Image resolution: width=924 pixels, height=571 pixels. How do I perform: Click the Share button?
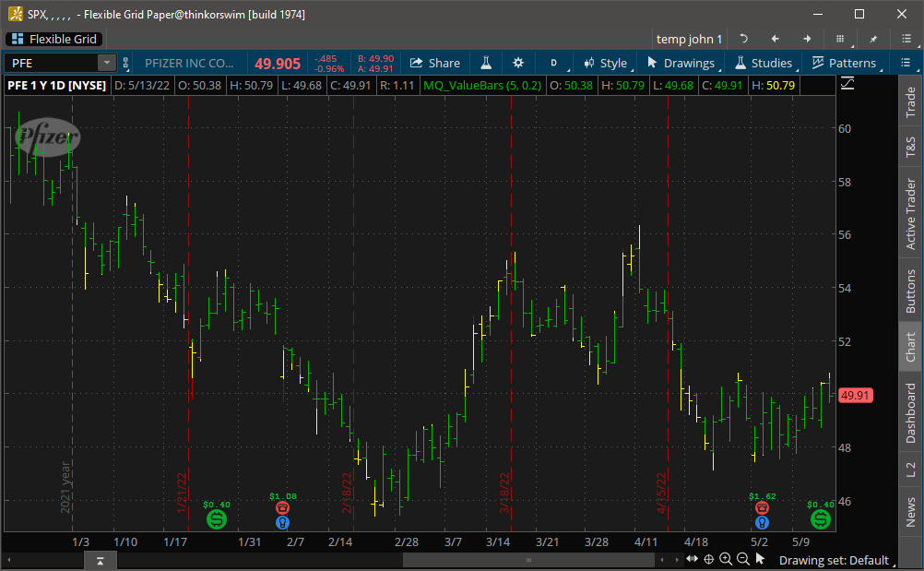[x=435, y=63]
